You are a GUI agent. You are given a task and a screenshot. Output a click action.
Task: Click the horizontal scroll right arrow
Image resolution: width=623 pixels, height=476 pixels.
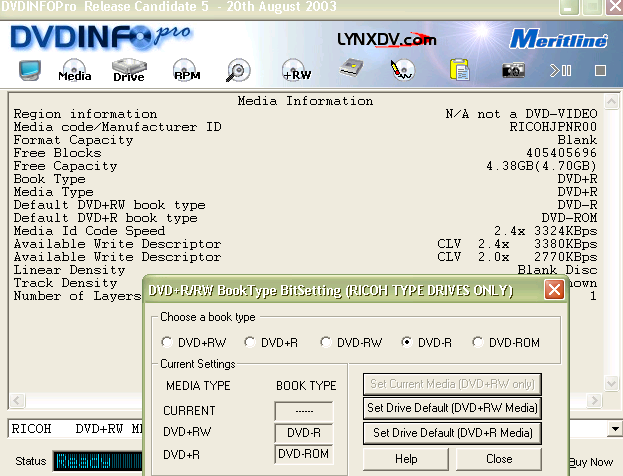click(x=594, y=400)
